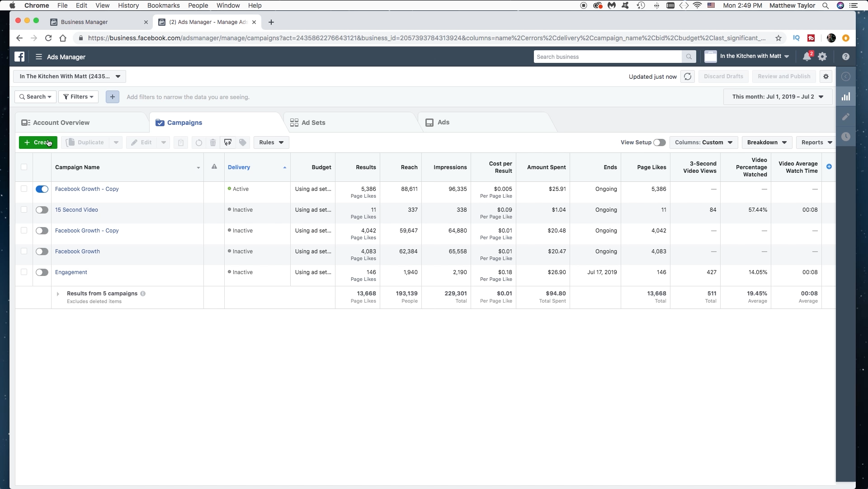The height and width of the screenshot is (489, 868).
Task: Click the Search business input field
Action: coord(608,57)
